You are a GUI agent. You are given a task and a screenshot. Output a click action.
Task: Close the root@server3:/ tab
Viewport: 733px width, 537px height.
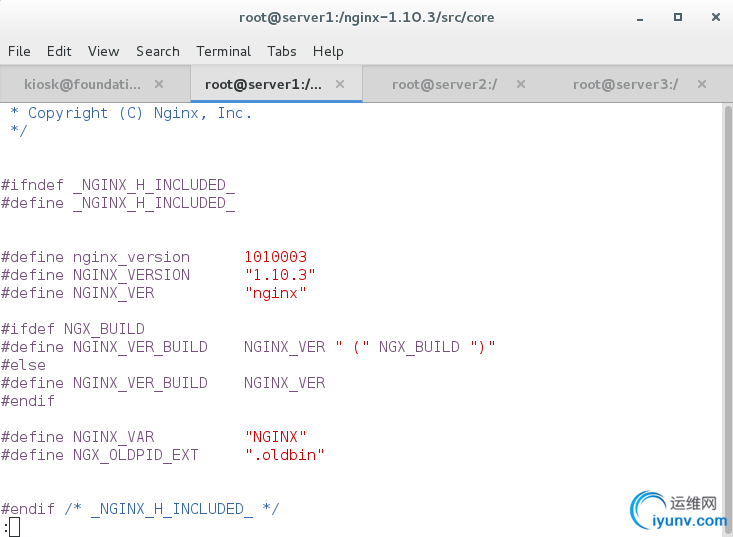coord(702,84)
